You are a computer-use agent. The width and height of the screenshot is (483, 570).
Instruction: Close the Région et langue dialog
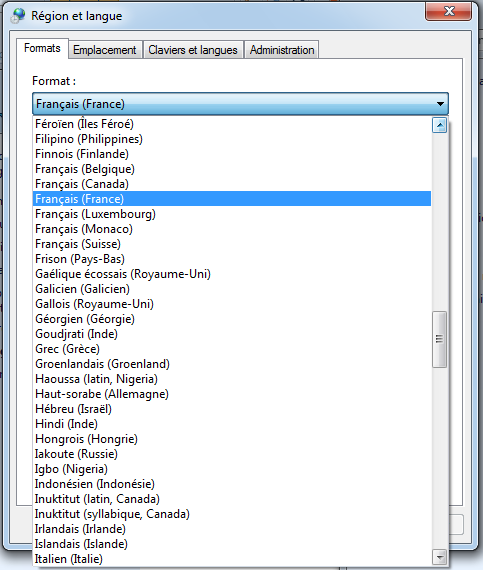[x=449, y=11]
